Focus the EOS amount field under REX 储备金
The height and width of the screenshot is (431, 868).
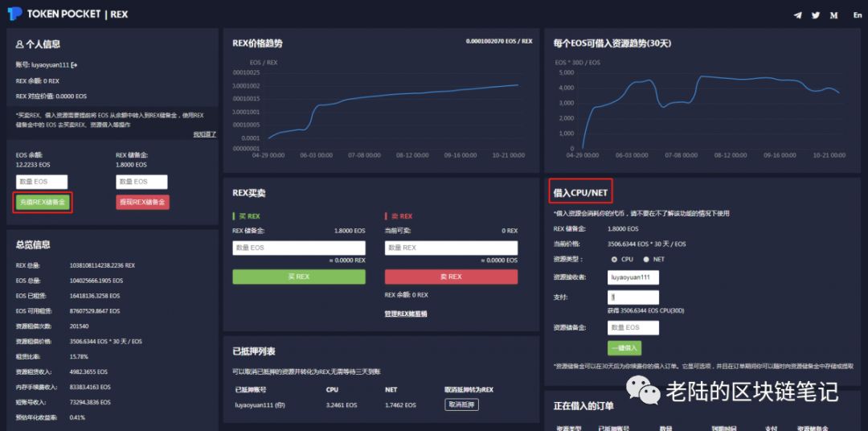coord(141,182)
